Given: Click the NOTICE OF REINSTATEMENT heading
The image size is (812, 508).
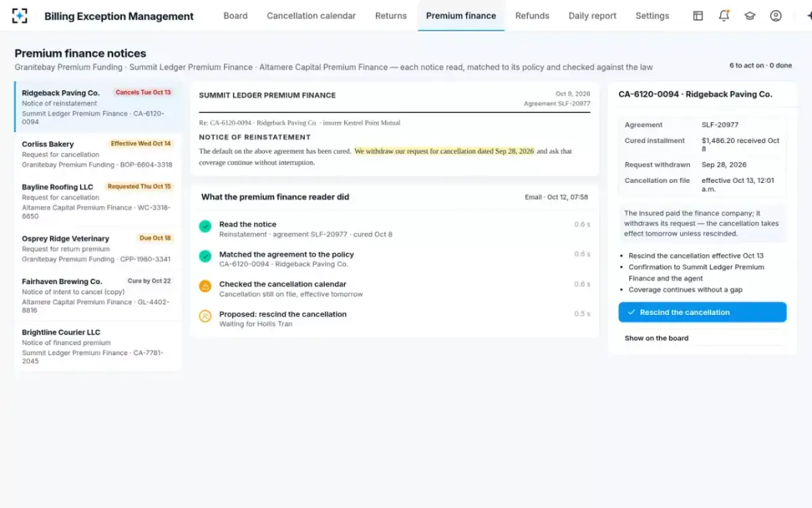Looking at the screenshot, I should (254, 137).
